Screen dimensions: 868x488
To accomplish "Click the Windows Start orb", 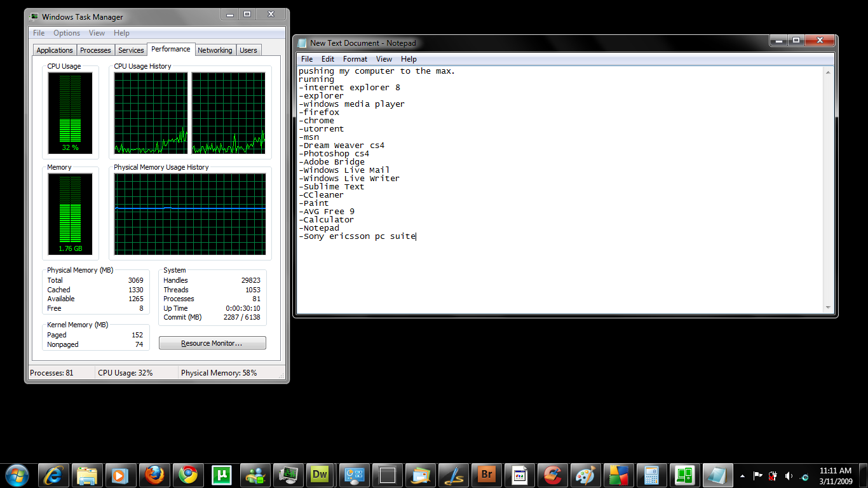I will pos(17,475).
